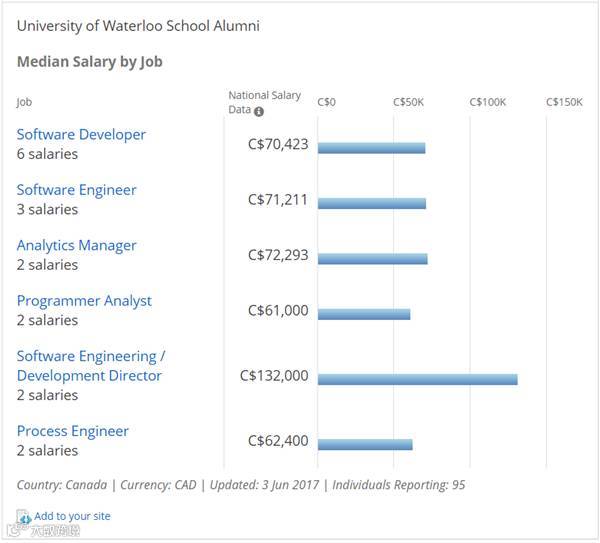Screen dimensions: 600x543
Task: Open Software Engineering / Development Director link
Action: tap(90, 366)
